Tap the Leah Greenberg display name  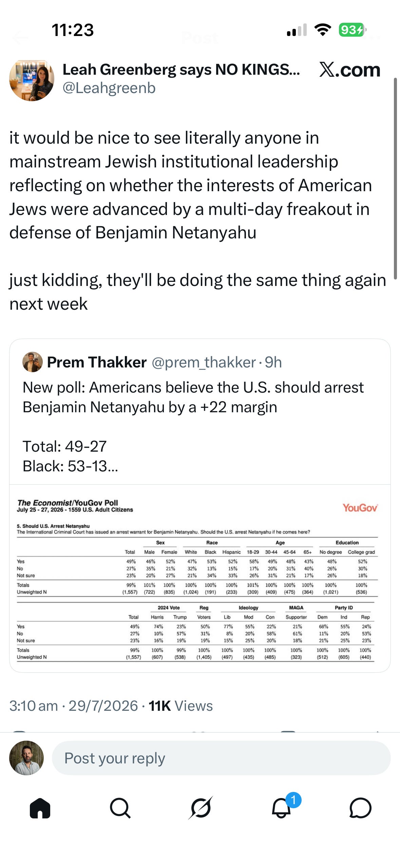(181, 70)
